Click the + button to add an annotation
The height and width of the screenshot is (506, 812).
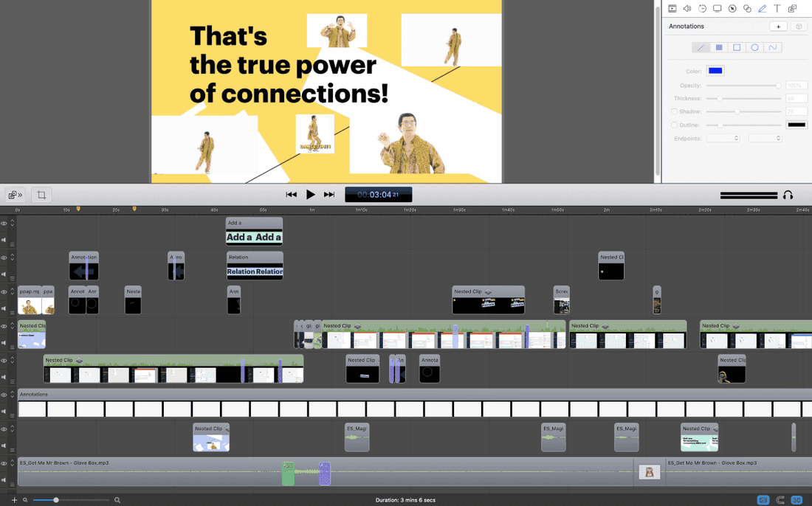click(777, 26)
